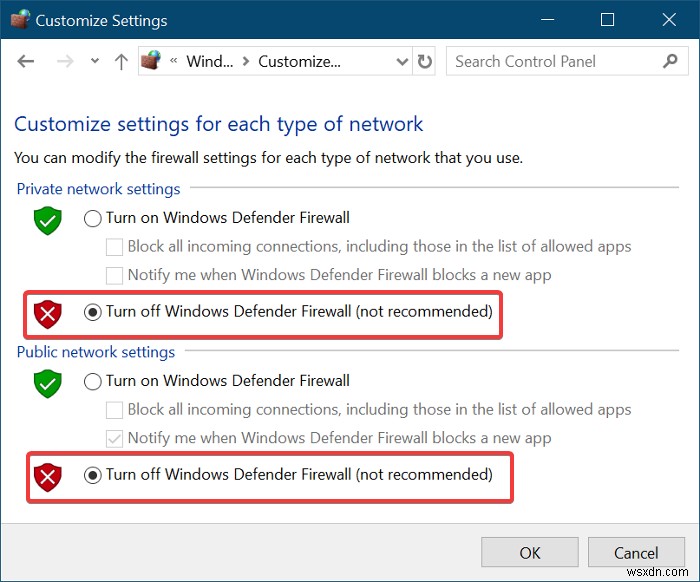
Task: Expand the breadcrumb overflow chevron
Action: pyautogui.click(x=175, y=62)
